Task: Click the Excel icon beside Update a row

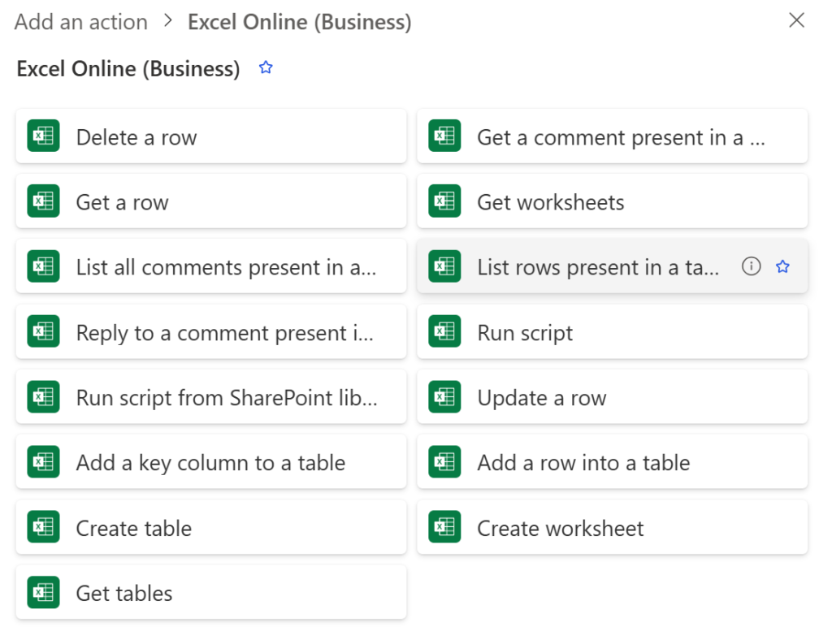Action: coord(444,397)
